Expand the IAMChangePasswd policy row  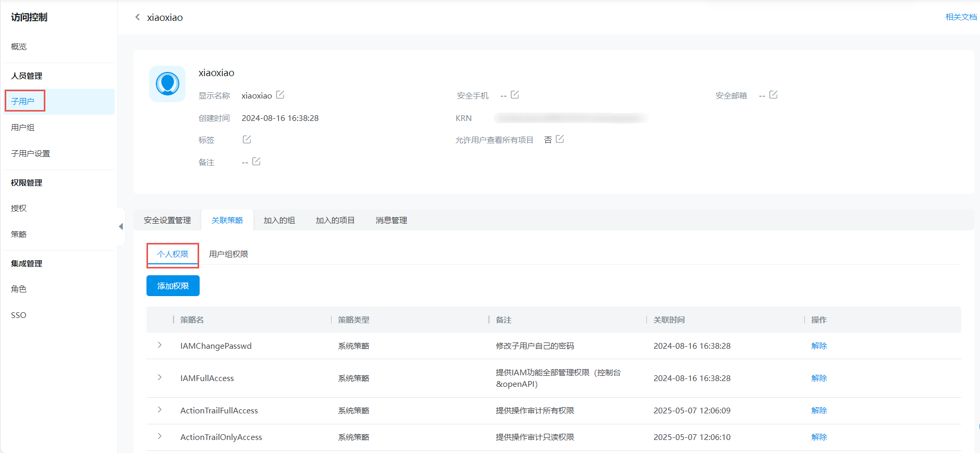[160, 345]
